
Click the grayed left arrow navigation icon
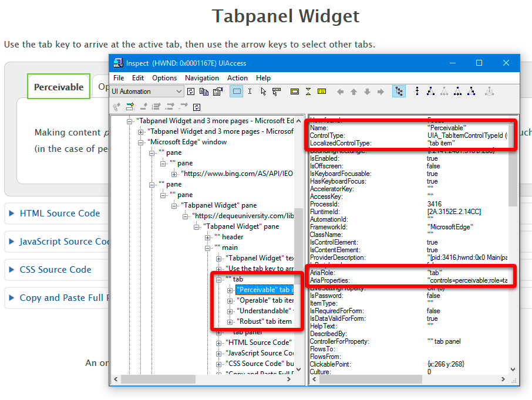click(341, 91)
